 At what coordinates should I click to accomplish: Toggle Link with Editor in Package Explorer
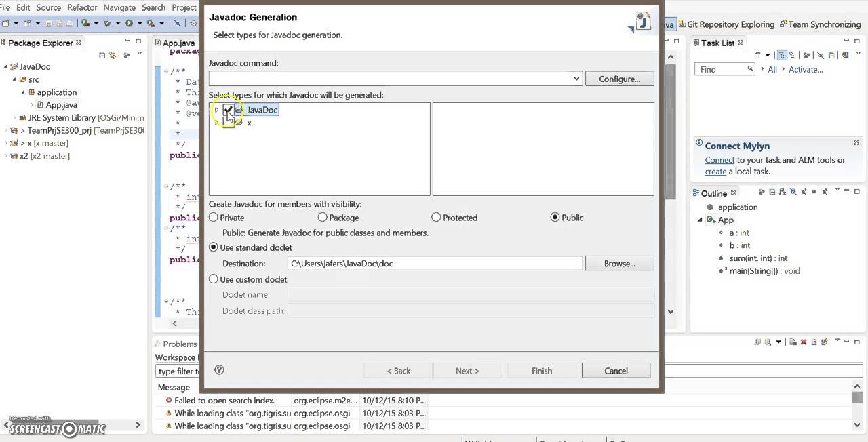[113, 56]
